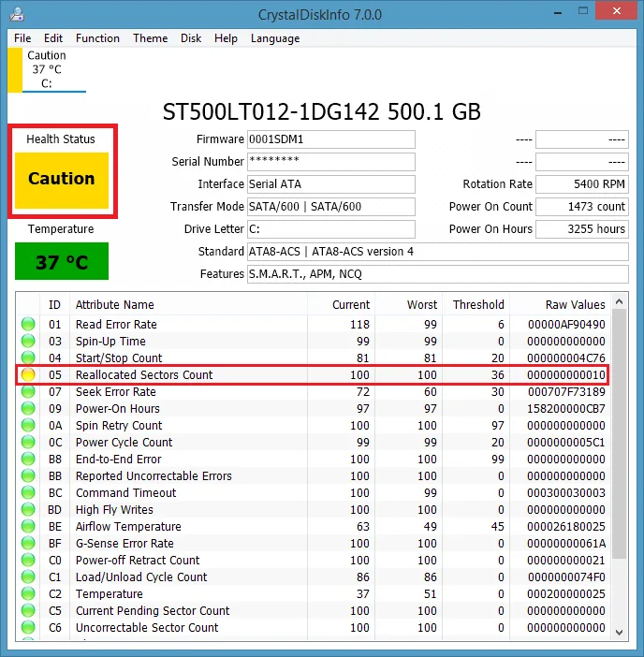
Task: Click the scrollbar up arrow in attribute list
Action: [620, 303]
